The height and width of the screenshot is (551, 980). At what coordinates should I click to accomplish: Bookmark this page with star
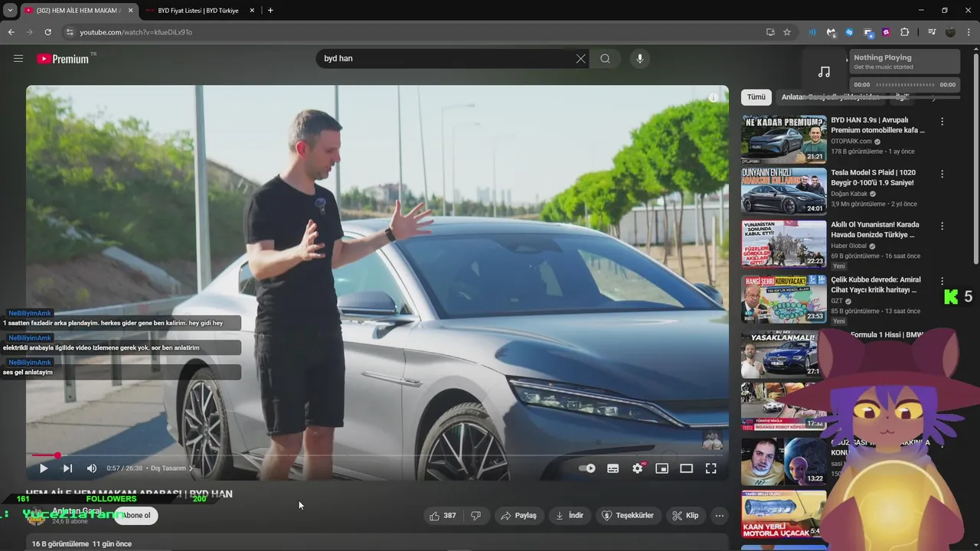point(786,32)
